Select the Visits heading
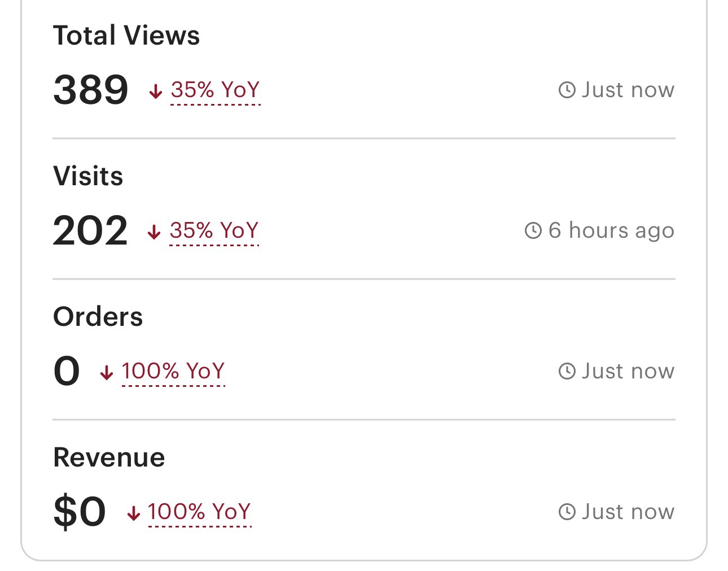This screenshot has width=728, height=571. pos(88,176)
